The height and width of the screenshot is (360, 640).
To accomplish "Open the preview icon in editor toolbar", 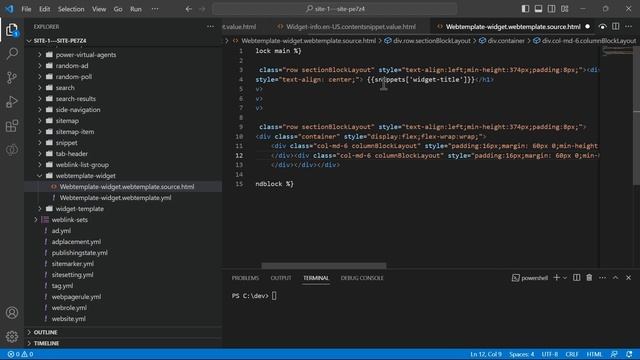I will 602,27.
